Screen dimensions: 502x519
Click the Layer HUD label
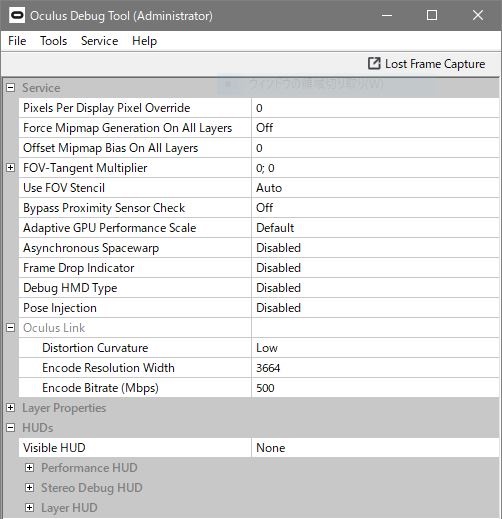pyautogui.click(x=69, y=508)
